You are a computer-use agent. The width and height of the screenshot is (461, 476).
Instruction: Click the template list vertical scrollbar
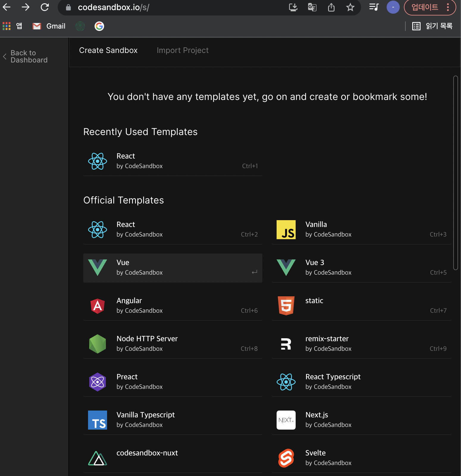455,173
